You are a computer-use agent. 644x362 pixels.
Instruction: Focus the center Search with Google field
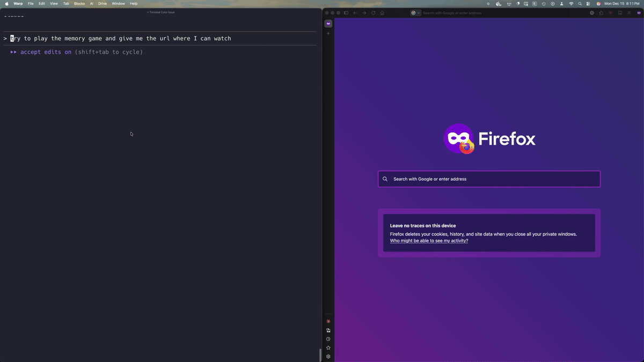click(489, 179)
